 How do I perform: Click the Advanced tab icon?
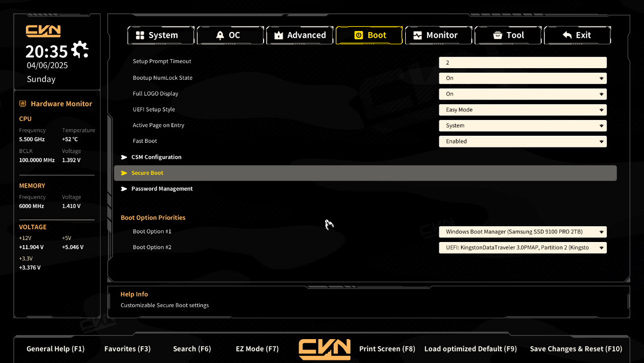coord(278,35)
